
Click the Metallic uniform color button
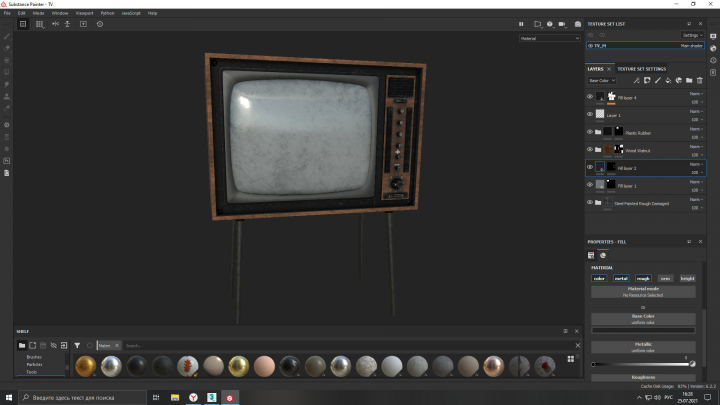coord(643,347)
